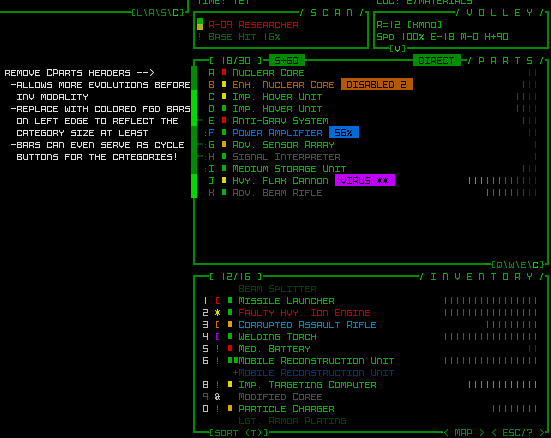Click the Missile Launcher integrity bar
The image size is (551, 438).
click(x=491, y=301)
